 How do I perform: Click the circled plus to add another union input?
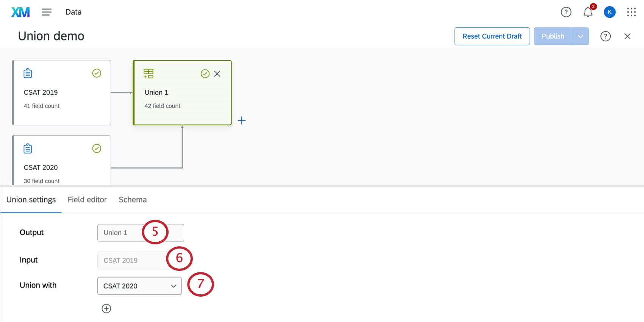(x=106, y=308)
